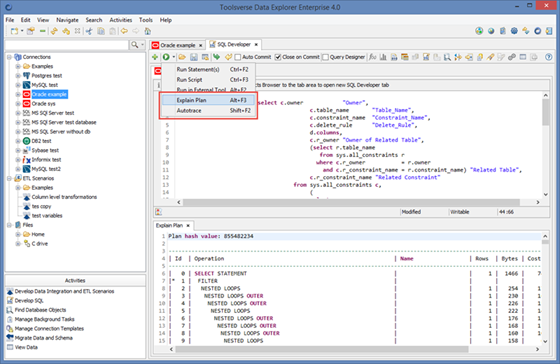Click the padlock icon in SQL toolbar
560x364 pixels.
tap(480, 57)
